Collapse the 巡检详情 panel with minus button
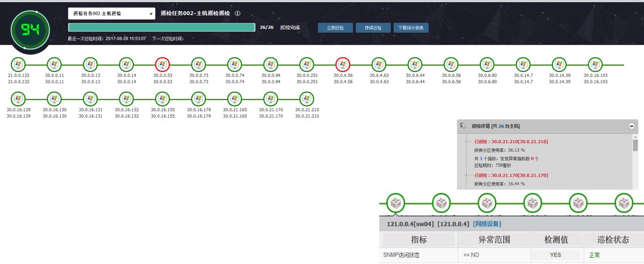Screen dimensions: 644x264 pyautogui.click(x=631, y=126)
